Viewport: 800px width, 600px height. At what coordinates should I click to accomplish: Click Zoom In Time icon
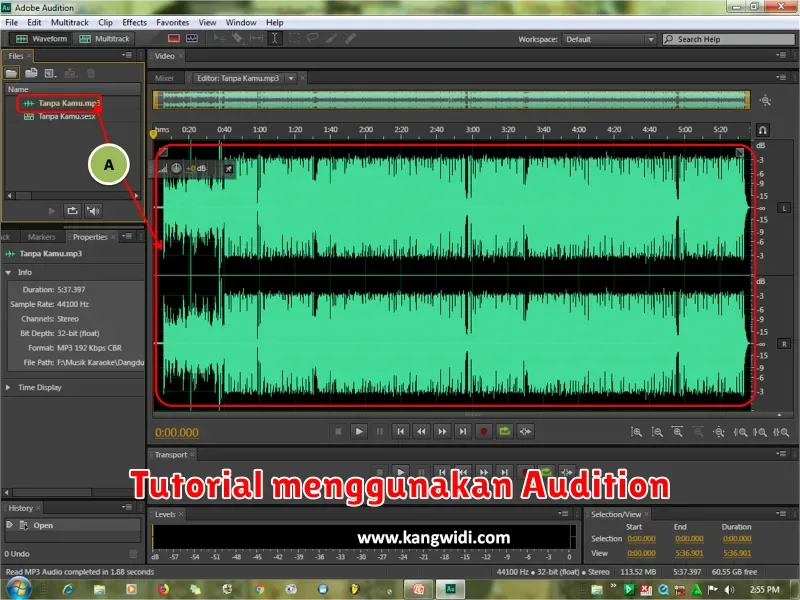(678, 432)
